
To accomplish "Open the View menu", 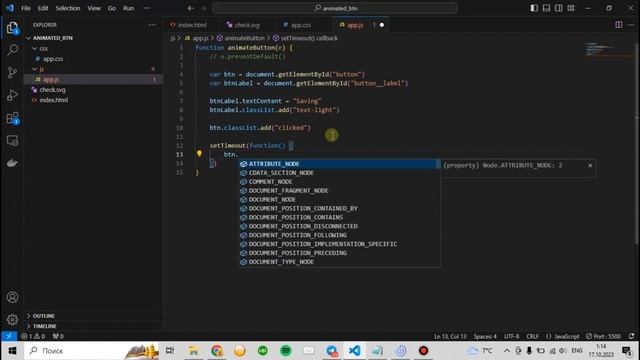I will pyautogui.click(x=94, y=8).
